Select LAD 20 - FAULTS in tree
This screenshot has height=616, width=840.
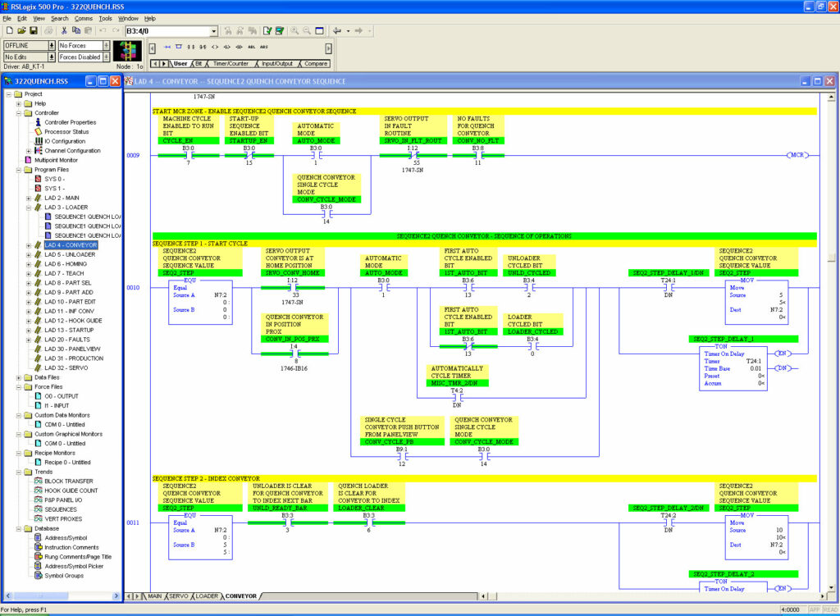[x=67, y=340]
